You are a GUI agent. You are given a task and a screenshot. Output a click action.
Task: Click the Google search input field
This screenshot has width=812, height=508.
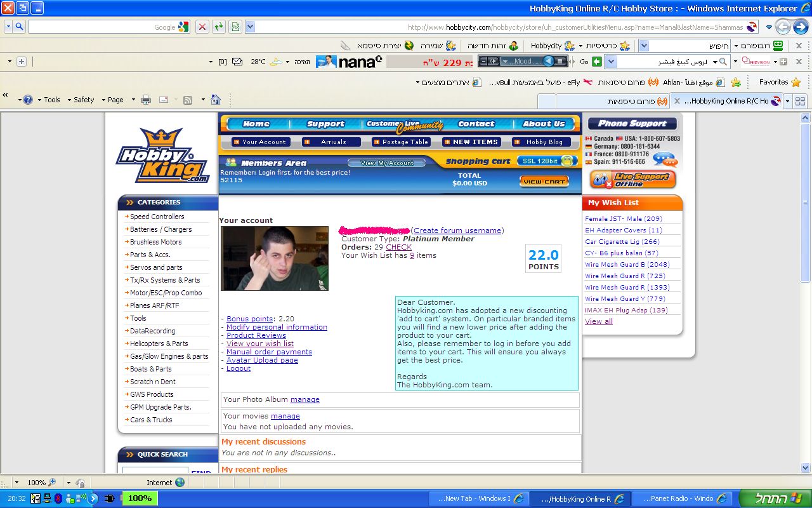click(x=109, y=27)
